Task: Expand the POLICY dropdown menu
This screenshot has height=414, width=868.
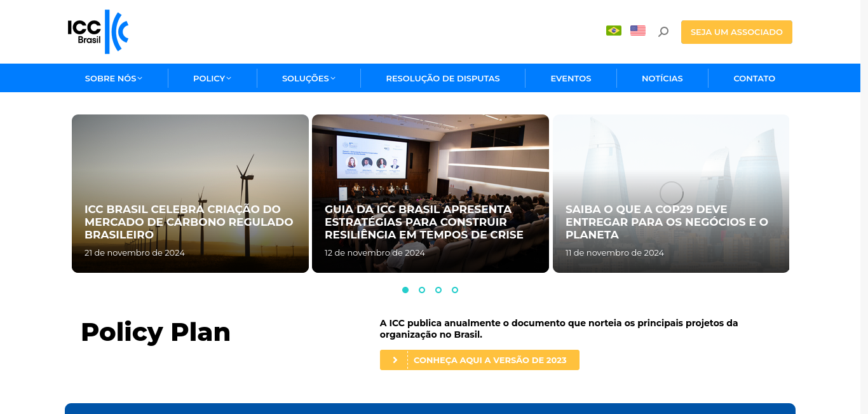Action: (212, 78)
